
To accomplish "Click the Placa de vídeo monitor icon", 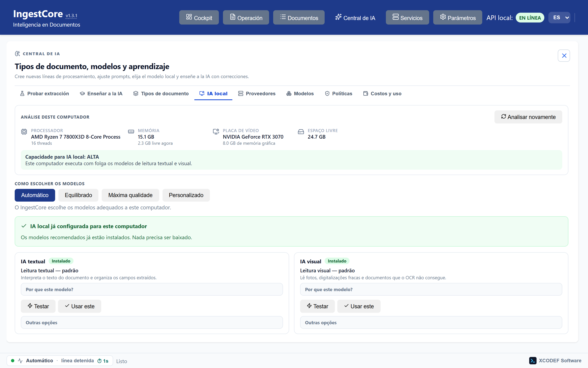I will coord(216,132).
